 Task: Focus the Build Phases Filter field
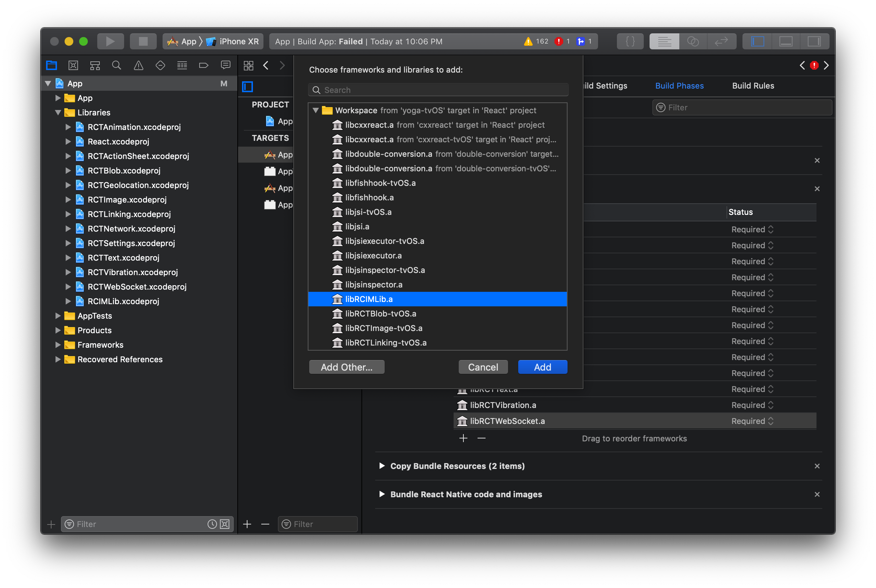tap(742, 108)
